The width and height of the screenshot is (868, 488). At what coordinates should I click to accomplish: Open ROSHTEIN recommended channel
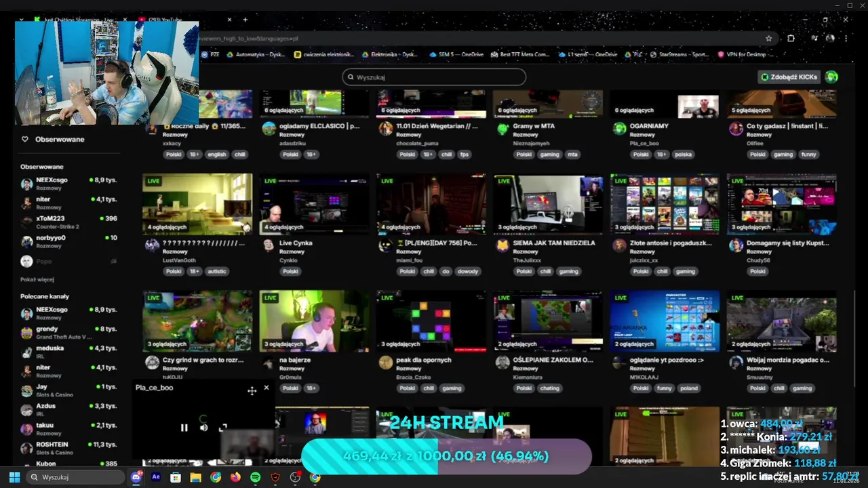68,447
